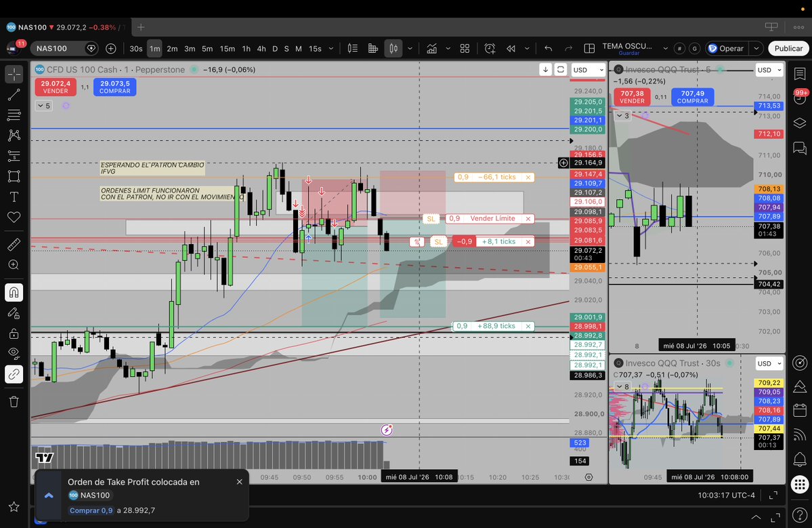This screenshot has height=528, width=812.
Task: Open the layout grid templates
Action: pos(465,49)
